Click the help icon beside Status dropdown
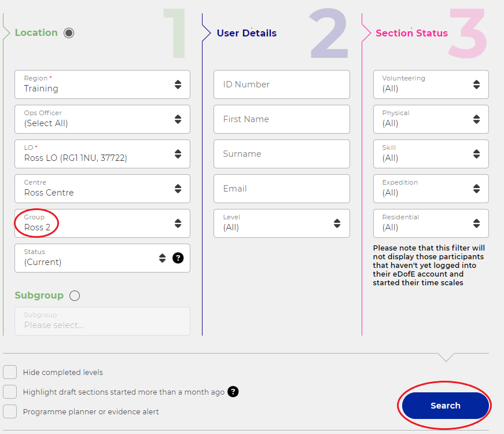This screenshot has width=504, height=434. [x=178, y=258]
